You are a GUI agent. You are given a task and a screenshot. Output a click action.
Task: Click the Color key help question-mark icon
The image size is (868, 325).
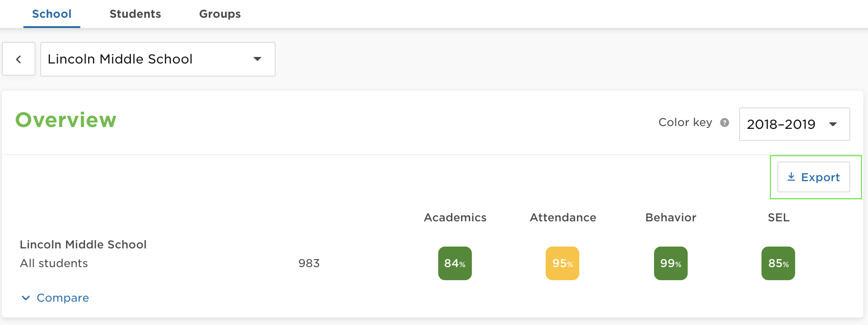[x=725, y=122]
